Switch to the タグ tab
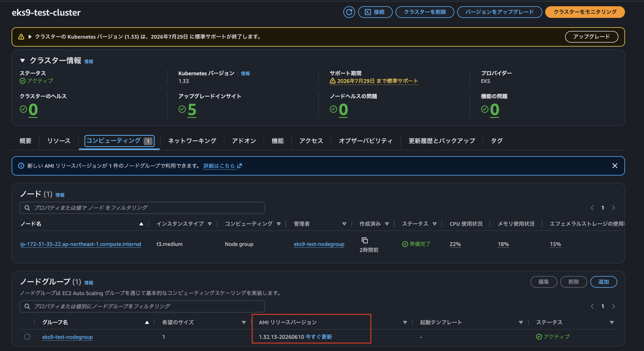 [x=497, y=141]
